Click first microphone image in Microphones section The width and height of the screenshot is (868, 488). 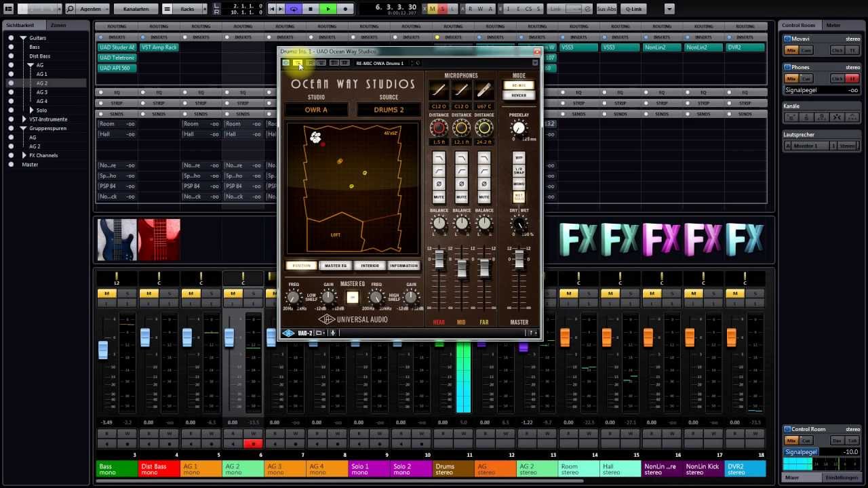(439, 91)
